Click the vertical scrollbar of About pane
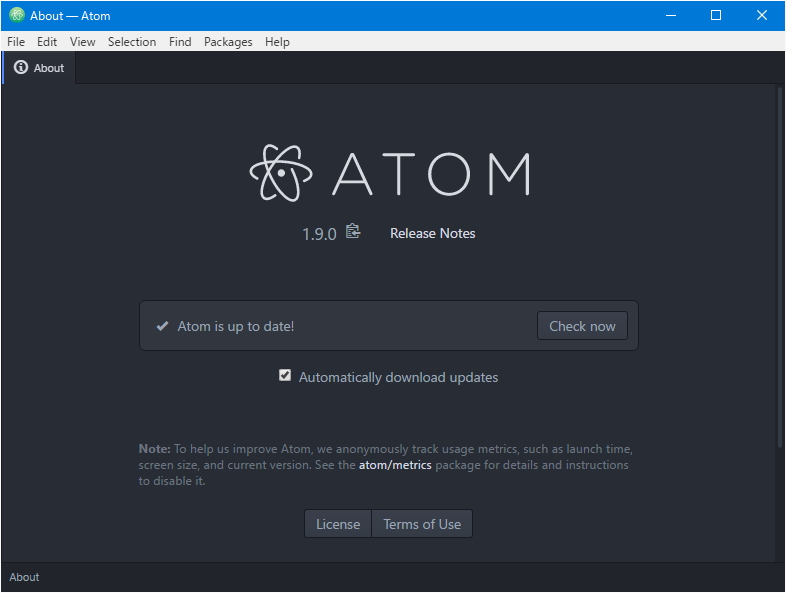Image resolution: width=786 pixels, height=593 pixels. 779,267
